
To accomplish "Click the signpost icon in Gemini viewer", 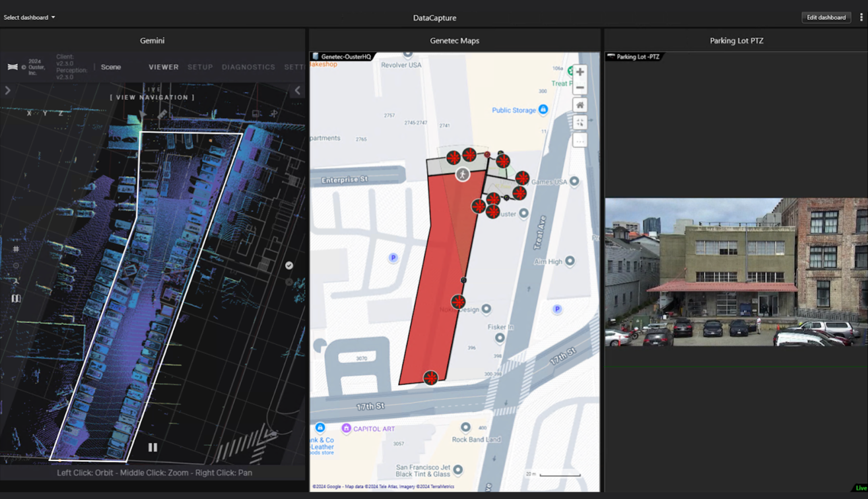I will pos(274,113).
